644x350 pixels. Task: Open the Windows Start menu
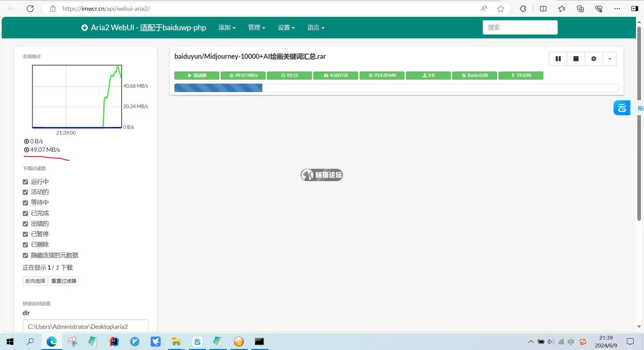(10, 342)
